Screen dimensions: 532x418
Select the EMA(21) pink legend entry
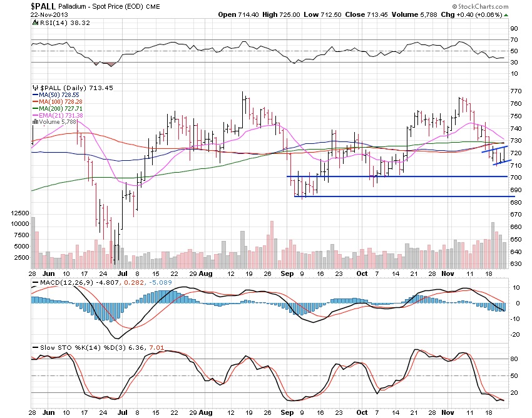[x=58, y=115]
